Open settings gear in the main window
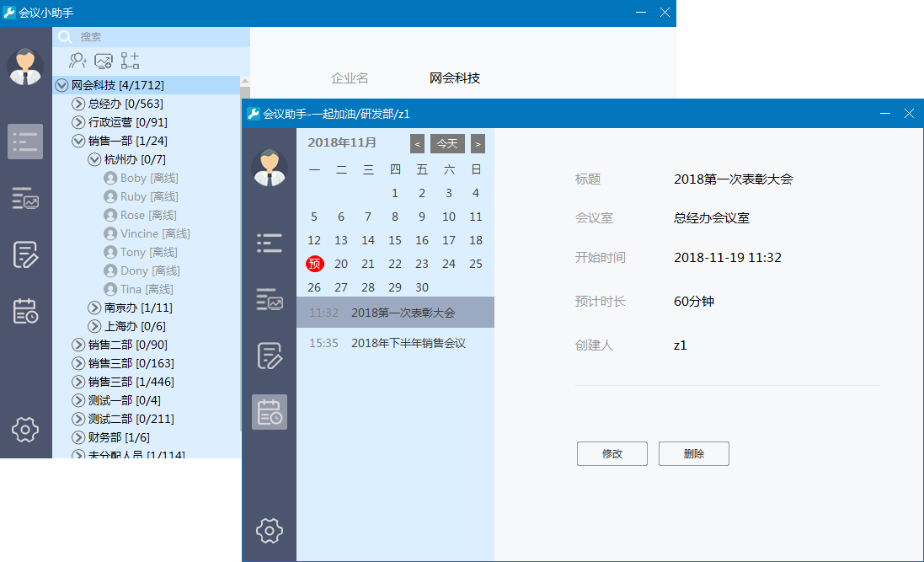 (x=25, y=429)
